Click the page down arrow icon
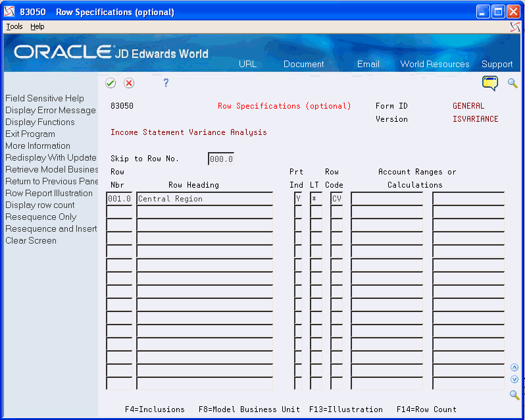The height and width of the screenshot is (420, 525). [x=514, y=379]
